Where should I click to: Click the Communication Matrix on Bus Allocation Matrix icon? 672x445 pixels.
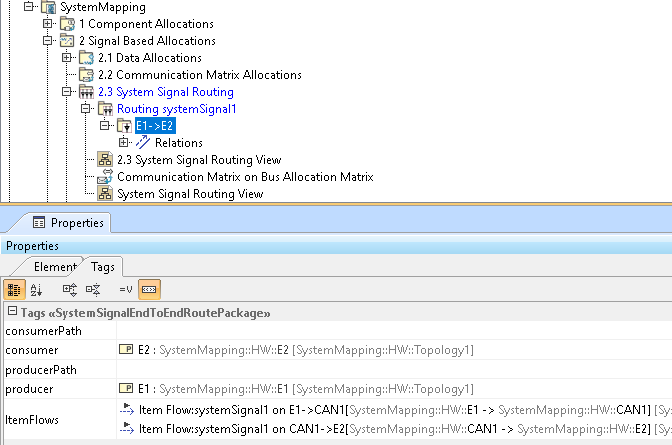(x=105, y=177)
